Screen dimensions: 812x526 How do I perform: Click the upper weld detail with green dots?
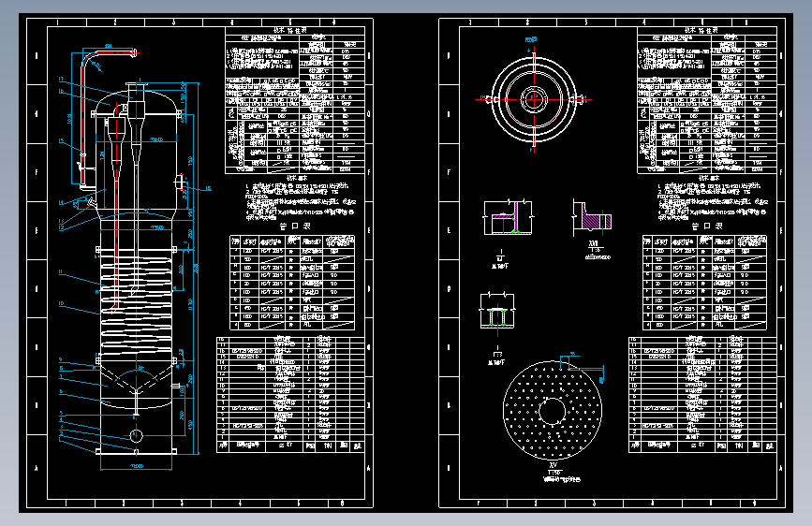pyautogui.click(x=508, y=217)
